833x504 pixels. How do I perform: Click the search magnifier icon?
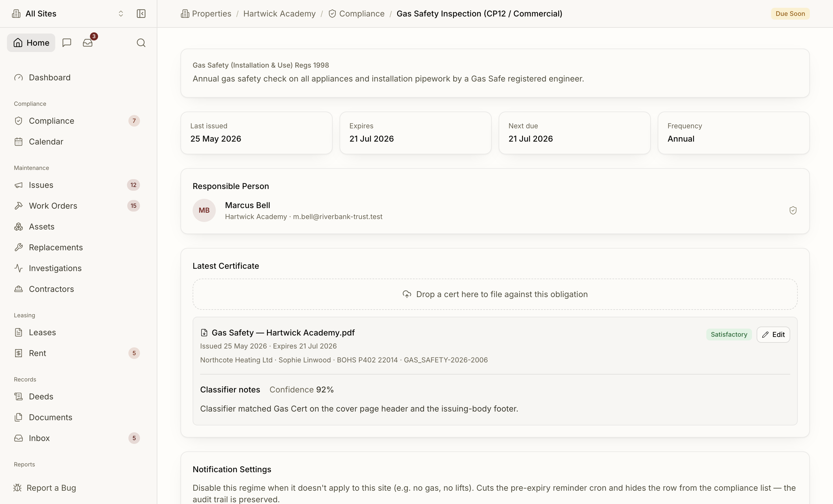[141, 42]
